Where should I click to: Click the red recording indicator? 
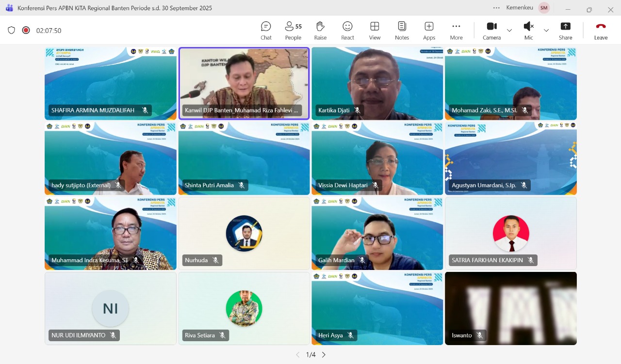(x=26, y=30)
